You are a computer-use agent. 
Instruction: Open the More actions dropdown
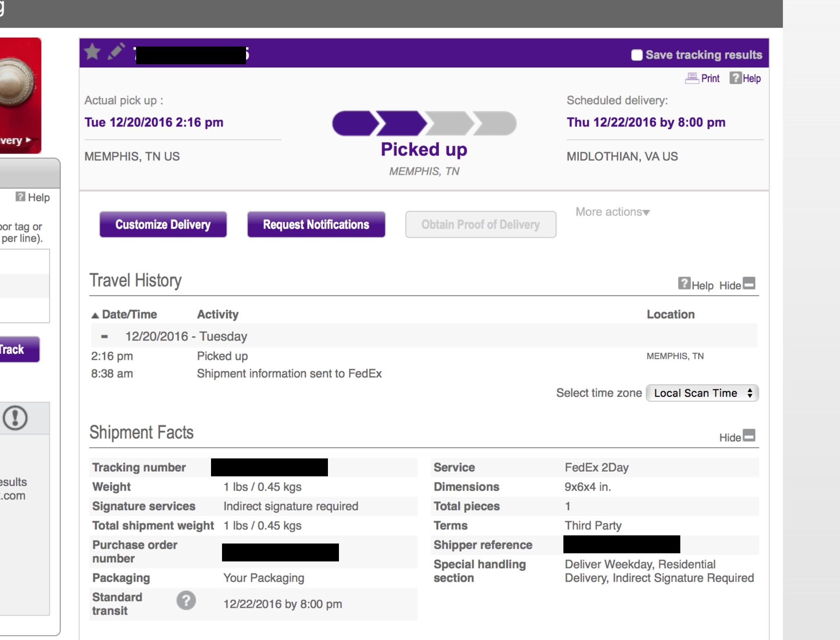[x=612, y=212]
